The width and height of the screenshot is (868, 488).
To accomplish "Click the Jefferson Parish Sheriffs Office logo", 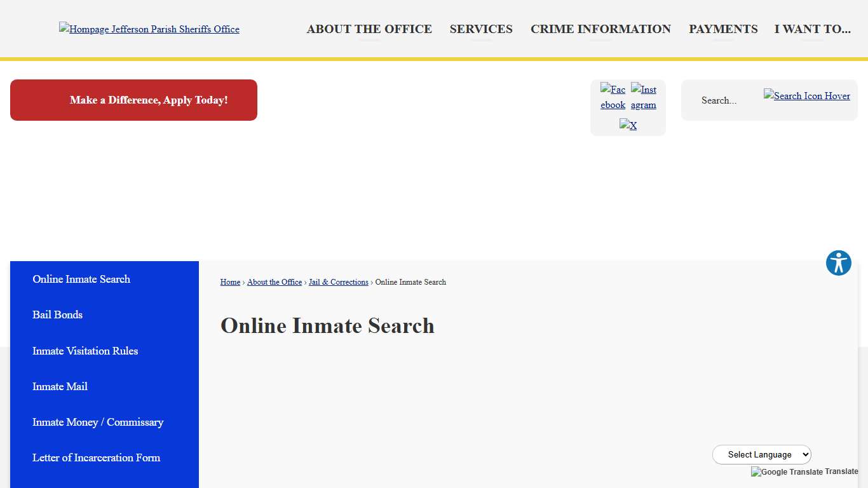I will [149, 29].
